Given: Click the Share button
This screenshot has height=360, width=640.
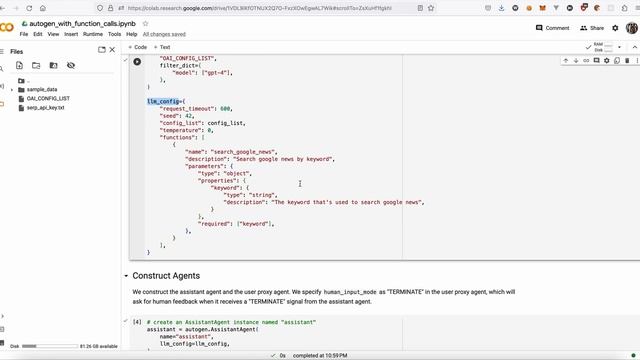Looking at the screenshot, I should click(x=592, y=28).
